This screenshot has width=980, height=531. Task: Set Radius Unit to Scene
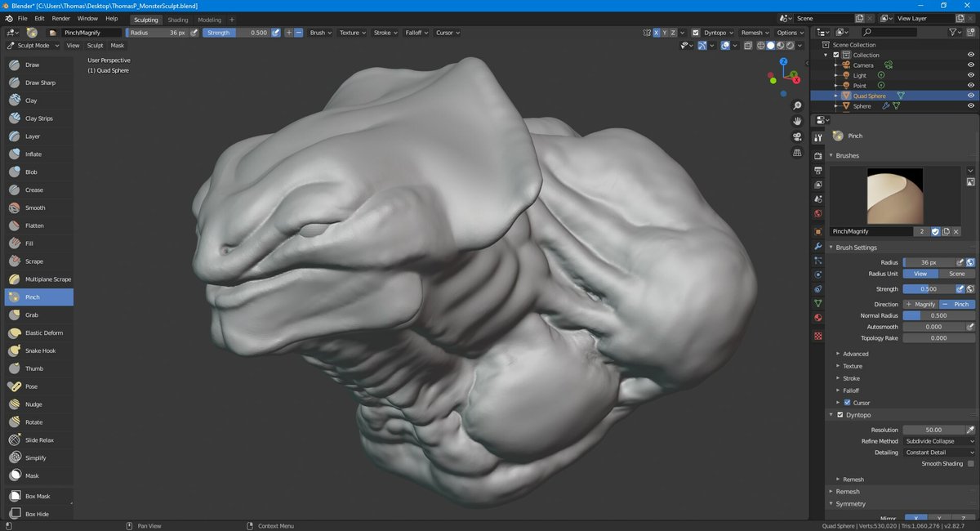coord(956,274)
